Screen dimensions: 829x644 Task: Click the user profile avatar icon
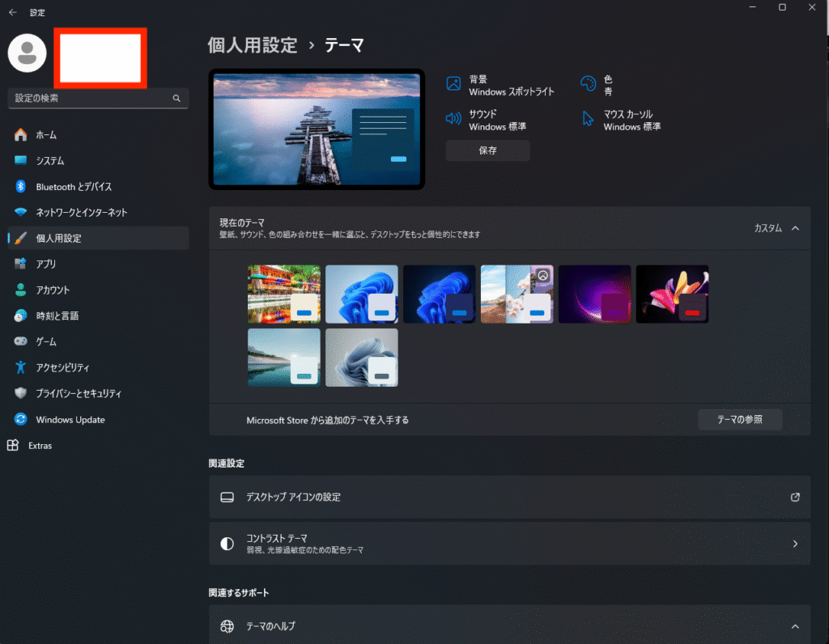[x=27, y=53]
